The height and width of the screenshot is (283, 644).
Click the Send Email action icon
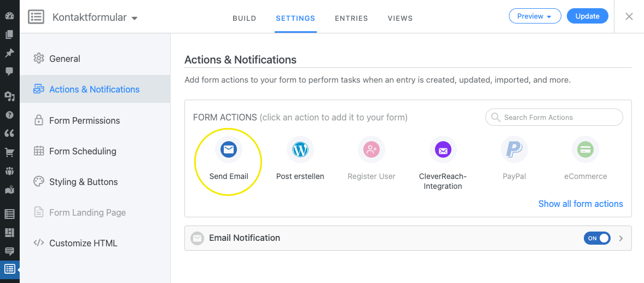[229, 149]
